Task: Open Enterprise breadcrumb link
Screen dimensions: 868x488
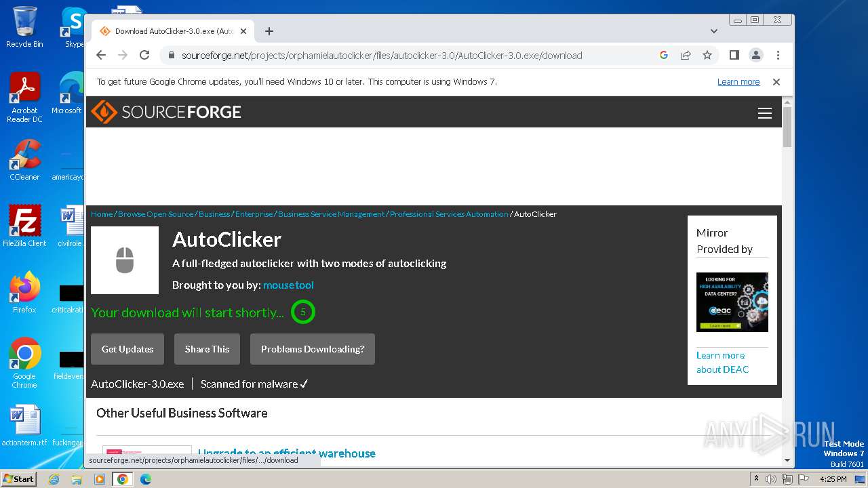Action: pyautogui.click(x=254, y=214)
